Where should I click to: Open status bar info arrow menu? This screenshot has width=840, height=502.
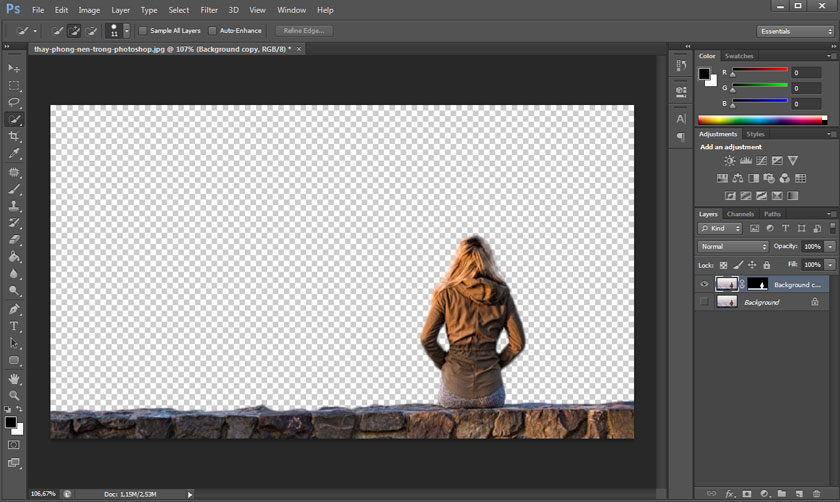190,494
